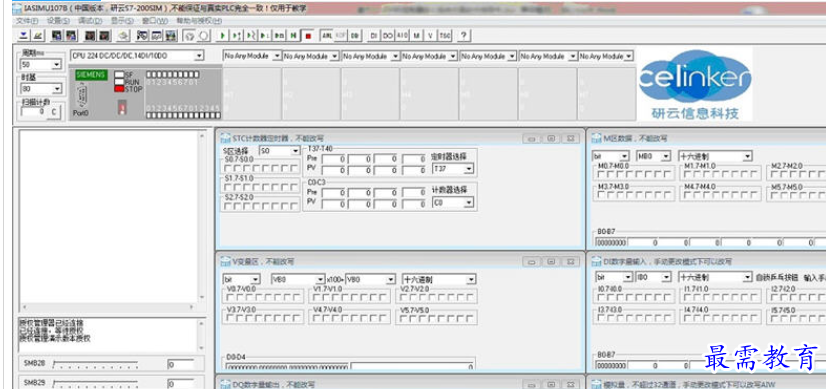Open the Display menu (显示)
Image resolution: width=826 pixels, height=389 pixels.
[x=122, y=21]
